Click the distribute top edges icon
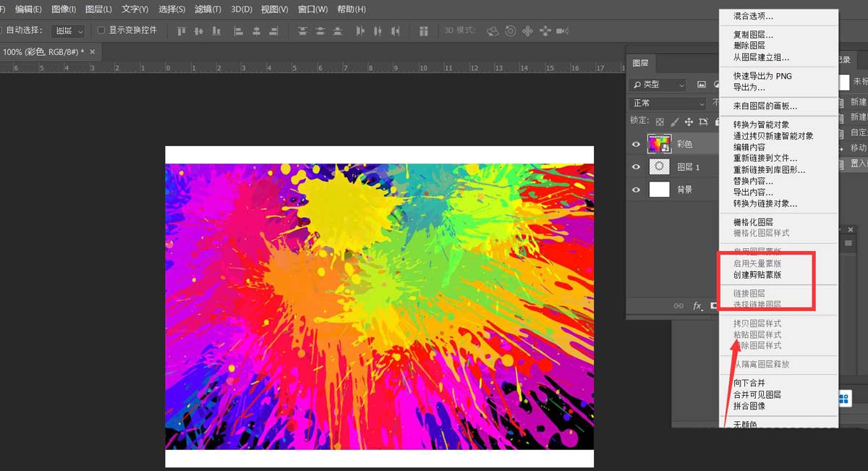The height and width of the screenshot is (471, 868). [x=302, y=30]
